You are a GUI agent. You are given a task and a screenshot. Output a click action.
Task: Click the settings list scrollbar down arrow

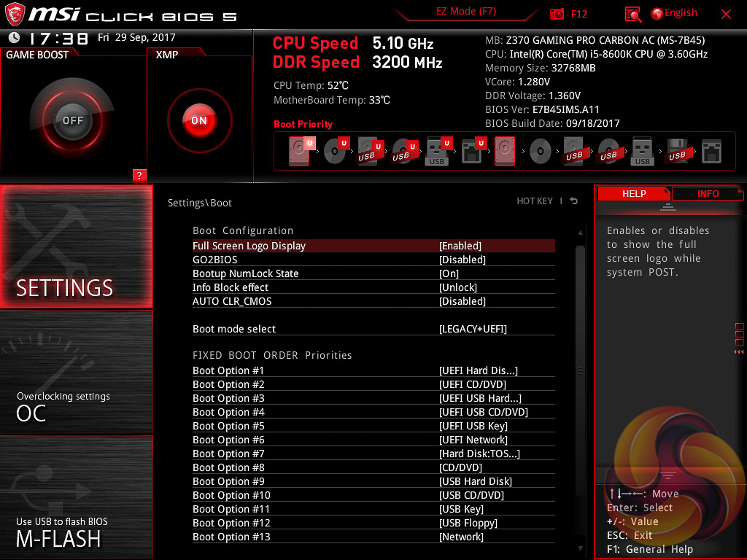point(581,547)
